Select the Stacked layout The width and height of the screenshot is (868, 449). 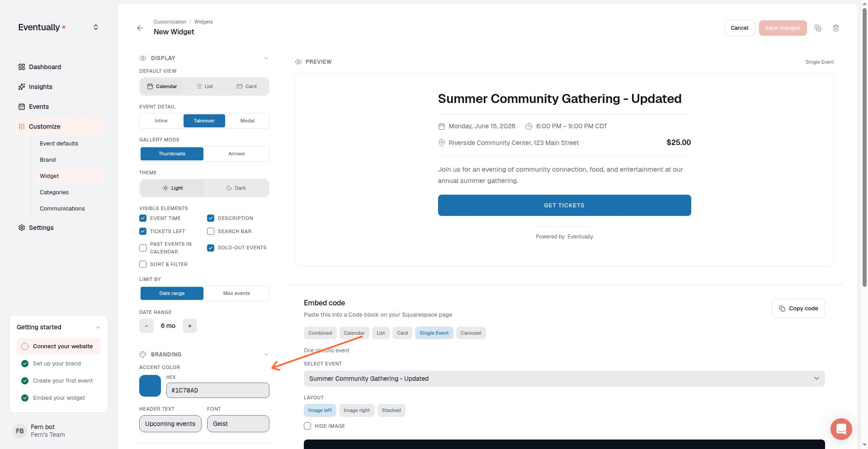pyautogui.click(x=392, y=410)
